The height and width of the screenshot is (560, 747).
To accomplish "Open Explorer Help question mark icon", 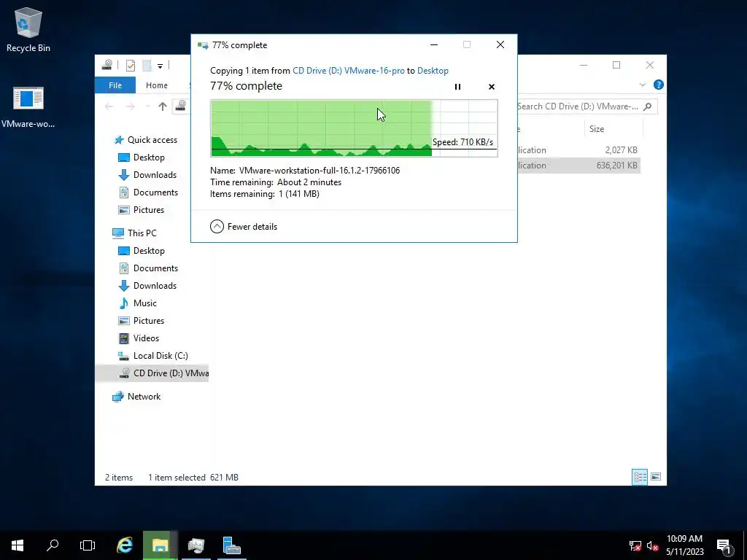I will (659, 85).
